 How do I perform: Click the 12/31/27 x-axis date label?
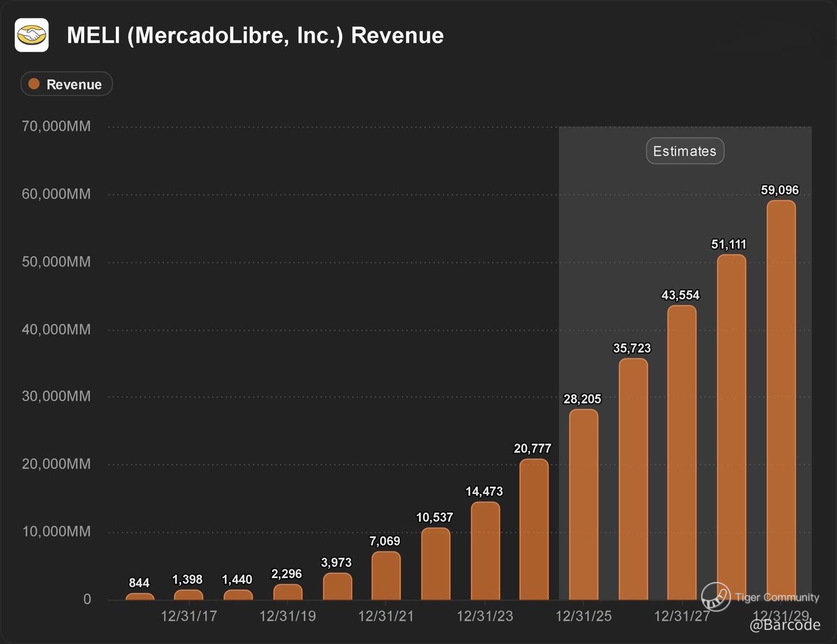point(682,617)
